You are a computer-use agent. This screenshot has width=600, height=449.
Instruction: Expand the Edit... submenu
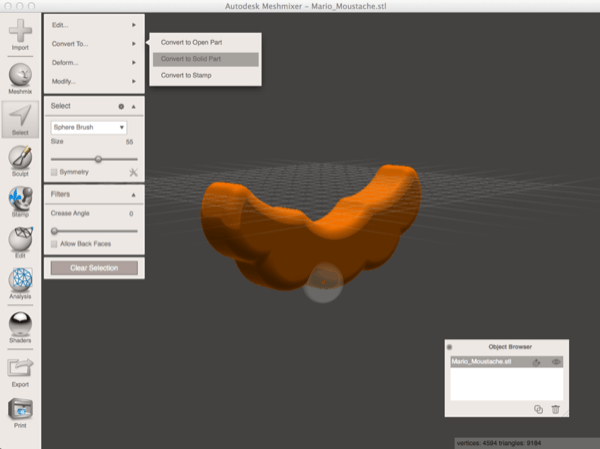[x=94, y=25]
